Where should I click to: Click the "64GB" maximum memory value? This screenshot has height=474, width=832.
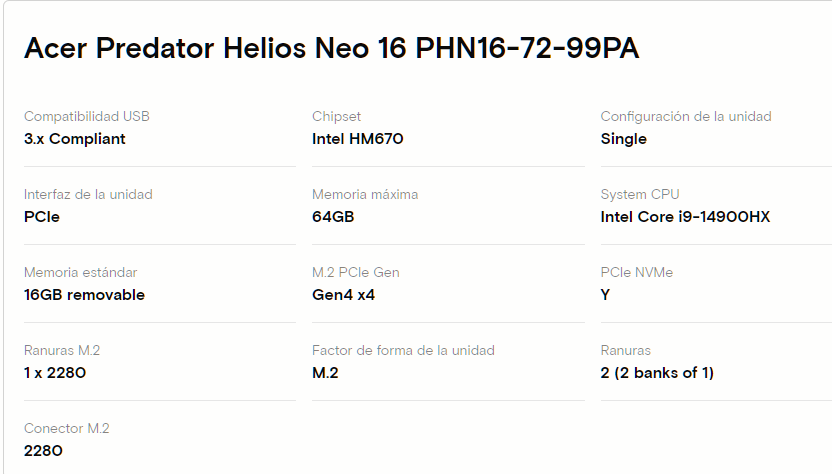334,217
